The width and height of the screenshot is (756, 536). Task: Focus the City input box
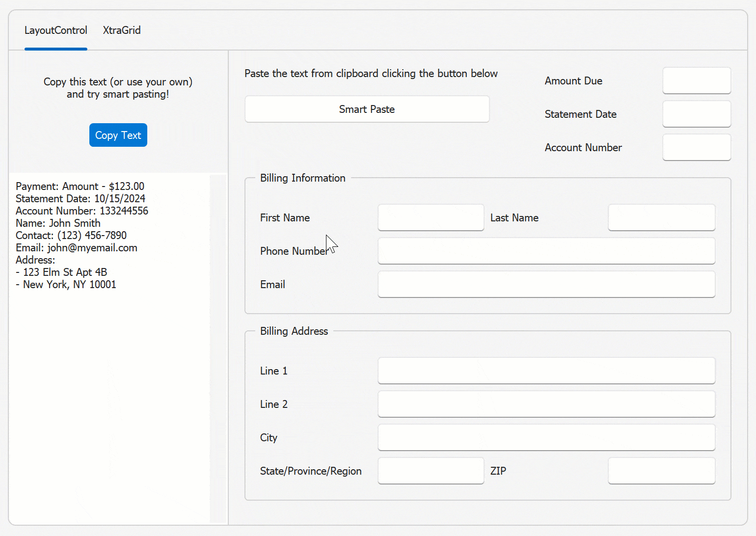pyautogui.click(x=546, y=437)
